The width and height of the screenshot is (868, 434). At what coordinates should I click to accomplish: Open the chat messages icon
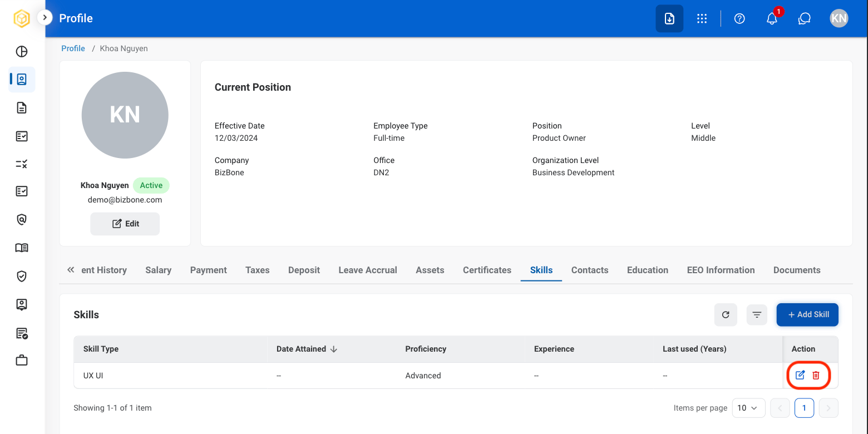805,18
